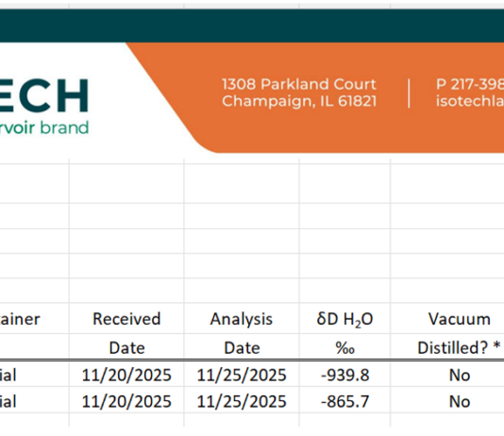Image resolution: width=504 pixels, height=436 pixels.
Task: Click the Analysis Date column header
Action: coord(242,333)
